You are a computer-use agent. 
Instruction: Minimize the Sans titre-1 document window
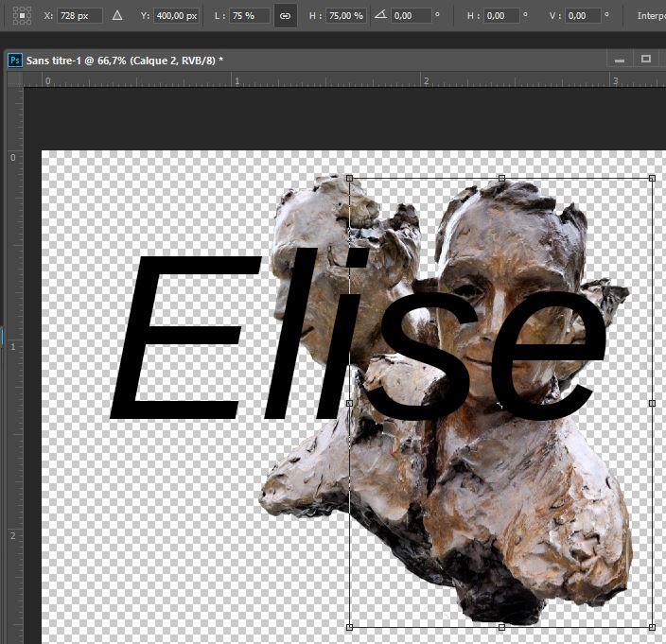[620, 60]
